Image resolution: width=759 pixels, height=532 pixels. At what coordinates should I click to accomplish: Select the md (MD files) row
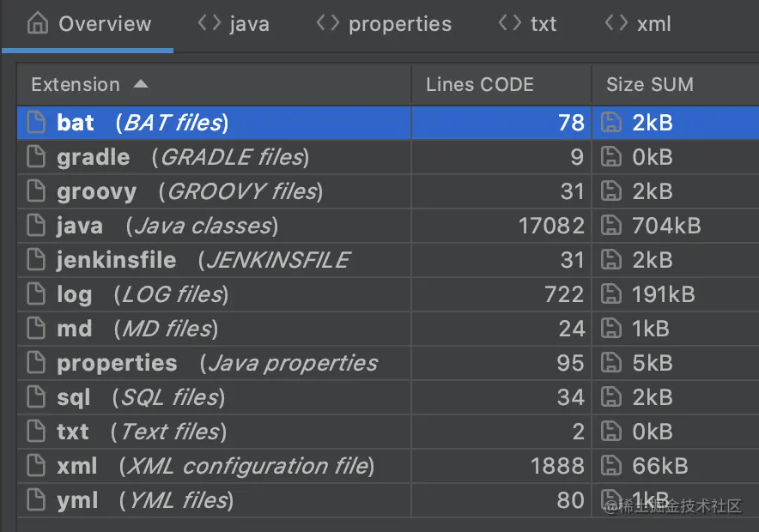point(388,329)
